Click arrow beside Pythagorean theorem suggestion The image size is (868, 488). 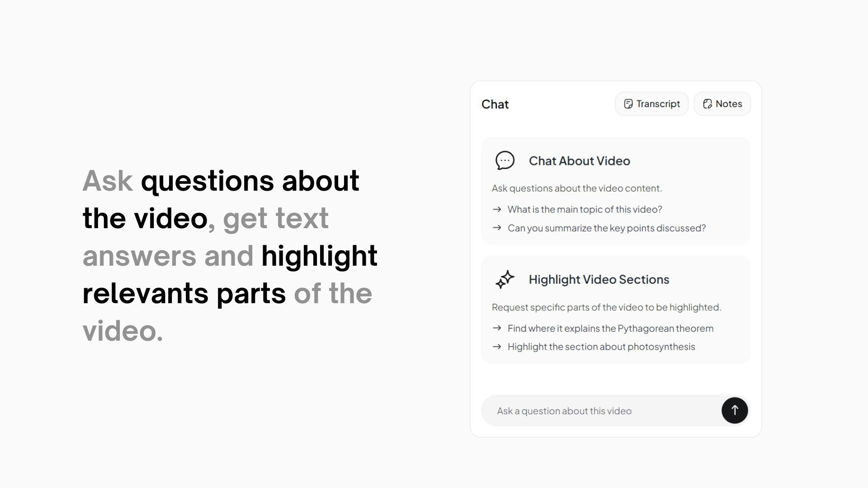point(497,328)
